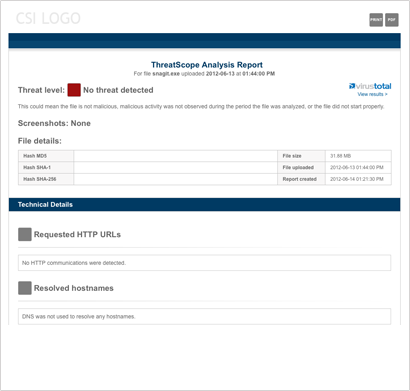Select the Technical Details header bar
410x391 pixels.
point(204,205)
